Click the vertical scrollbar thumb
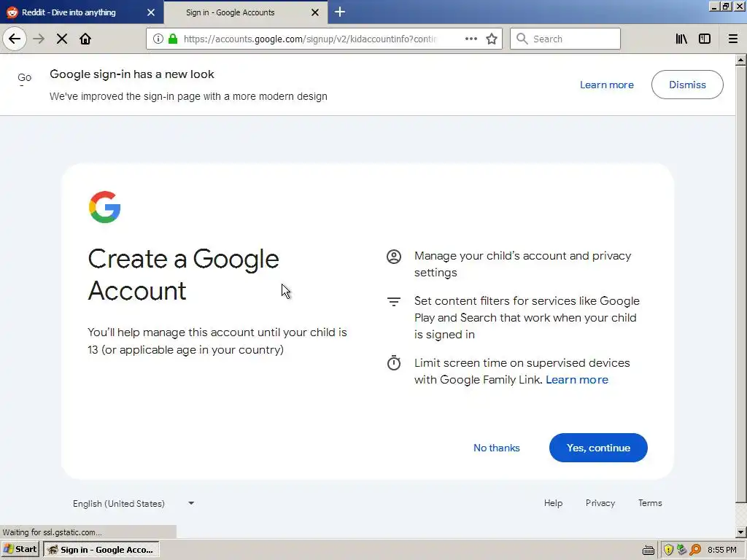 [741, 284]
